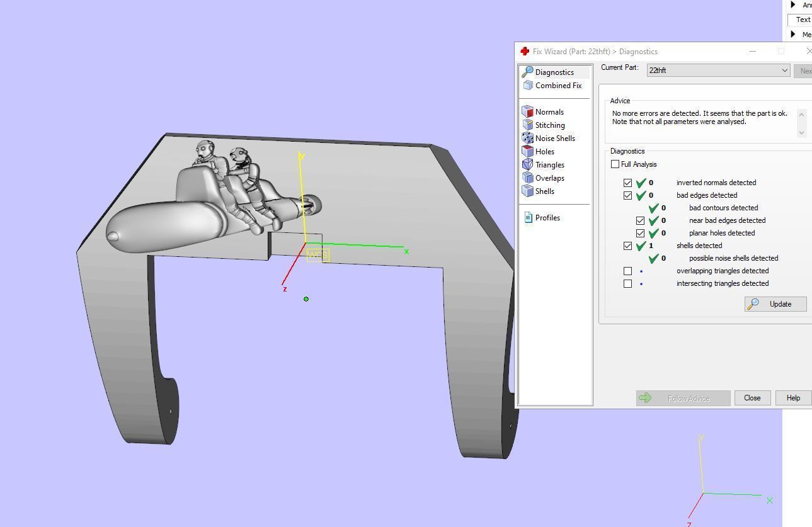The image size is (812, 527).
Task: Minimize the Fix Wizard dialog
Action: point(752,52)
